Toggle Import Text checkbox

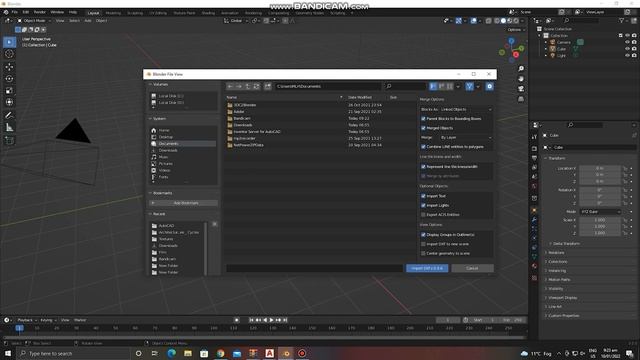[x=423, y=196]
